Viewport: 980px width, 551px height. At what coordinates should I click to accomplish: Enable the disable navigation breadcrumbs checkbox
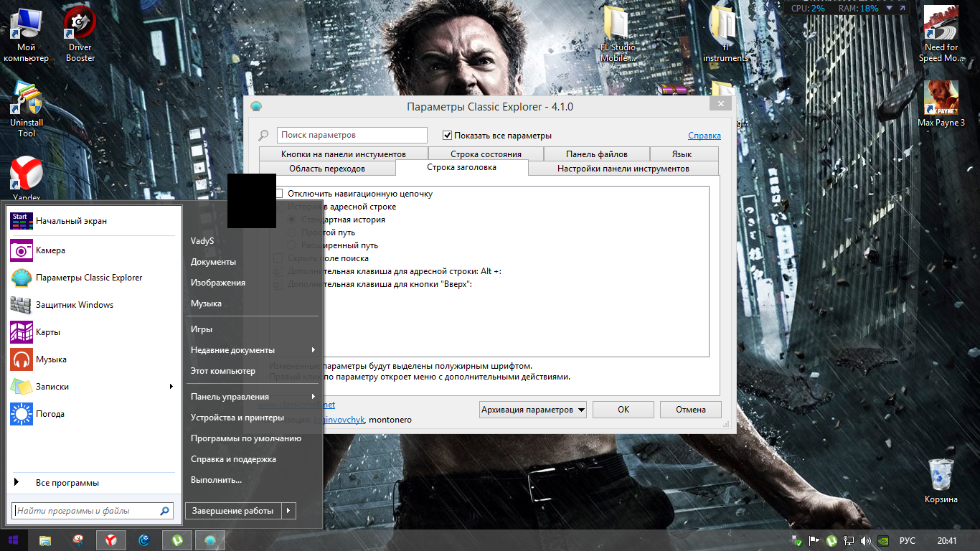[x=280, y=194]
